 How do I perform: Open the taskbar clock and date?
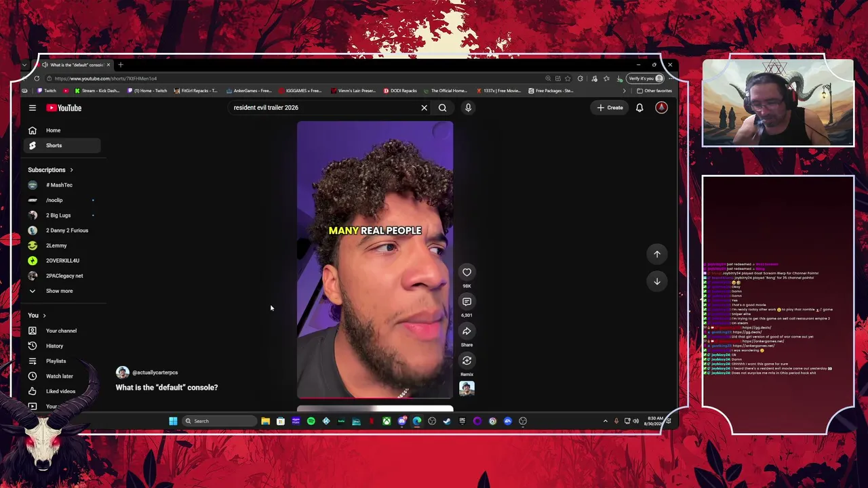tap(655, 421)
